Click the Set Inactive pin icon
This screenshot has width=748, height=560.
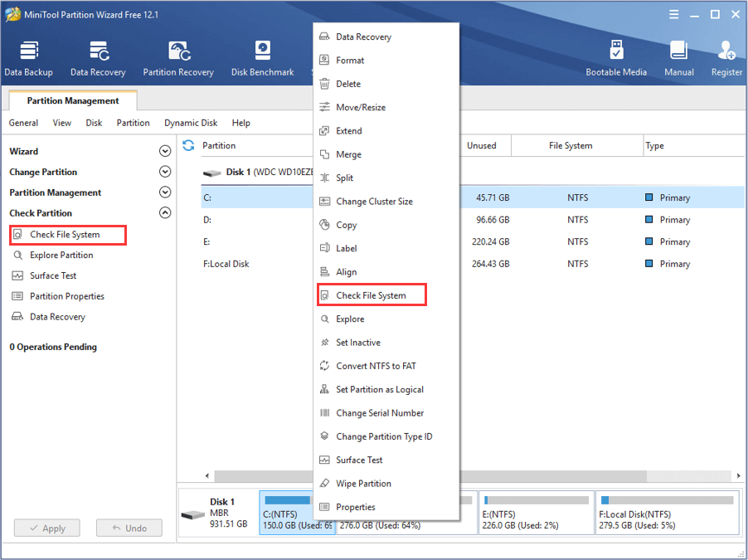(324, 342)
